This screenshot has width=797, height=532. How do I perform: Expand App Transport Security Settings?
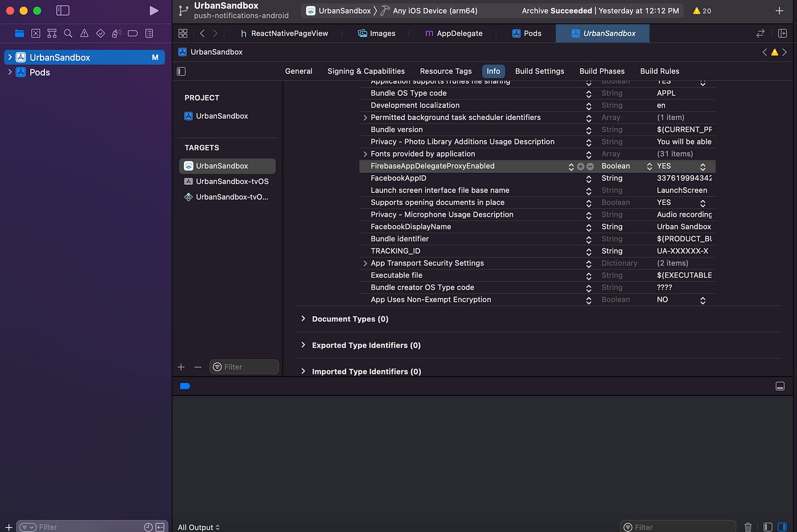(x=365, y=263)
